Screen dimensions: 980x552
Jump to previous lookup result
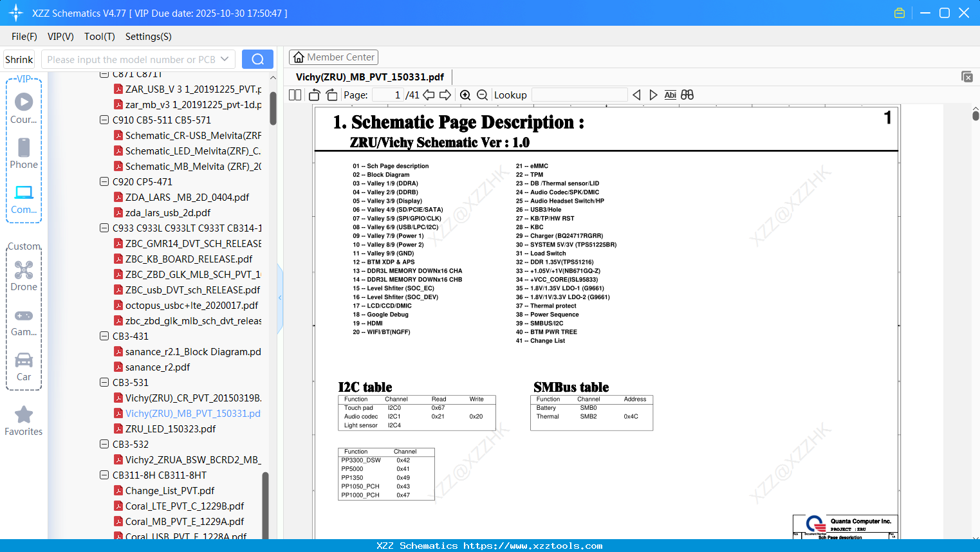point(636,95)
